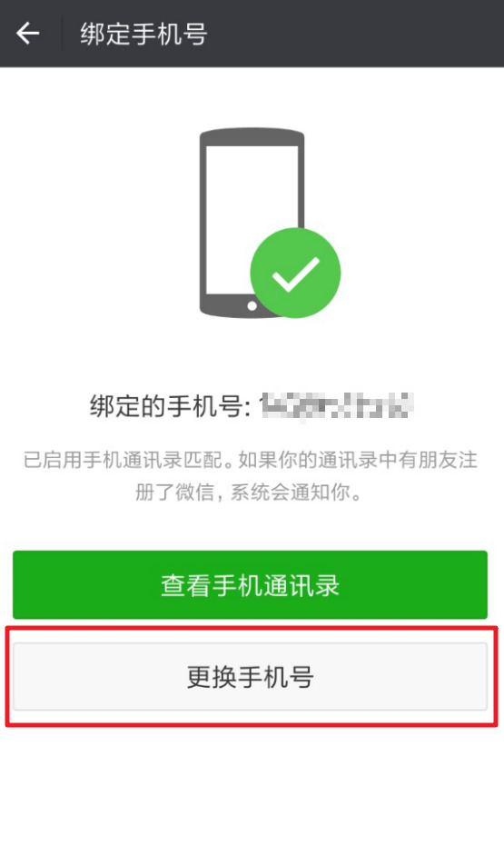The height and width of the screenshot is (856, 504).
Task: Click the green checkmark badge
Action: 295,273
